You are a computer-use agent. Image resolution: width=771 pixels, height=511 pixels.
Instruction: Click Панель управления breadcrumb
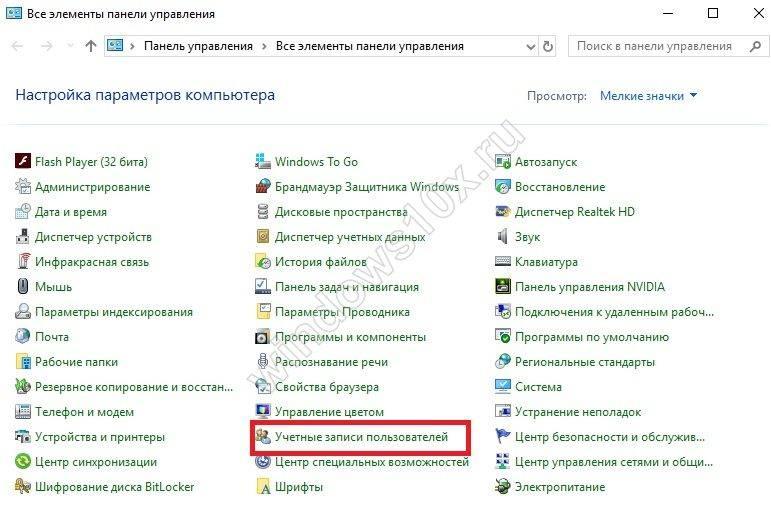198,46
